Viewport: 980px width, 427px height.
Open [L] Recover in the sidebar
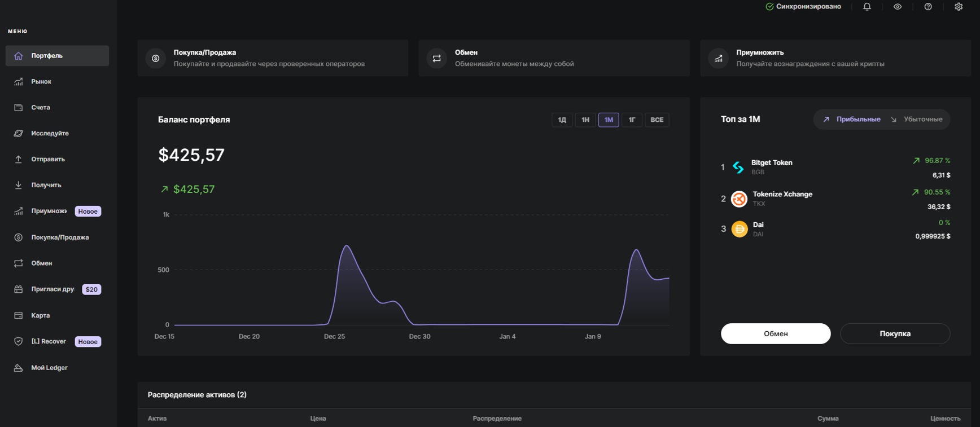49,341
